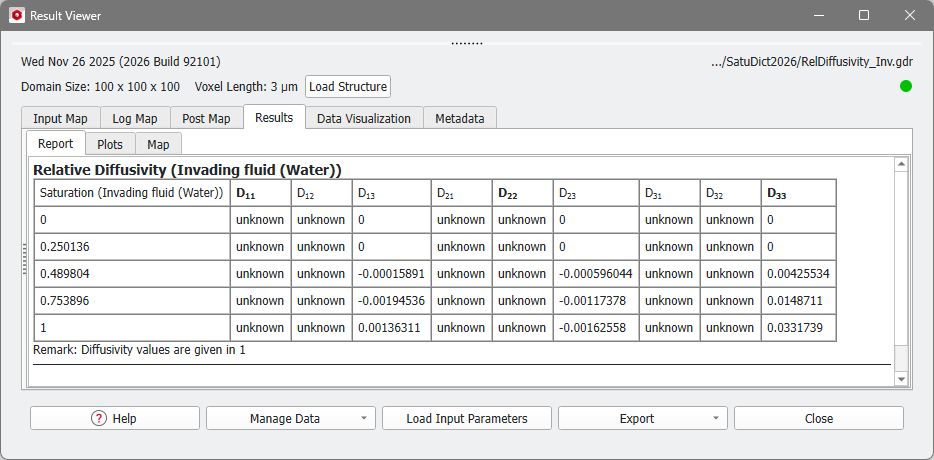Open the Data Visualization tab
Screen dimensions: 934x460
point(364,118)
